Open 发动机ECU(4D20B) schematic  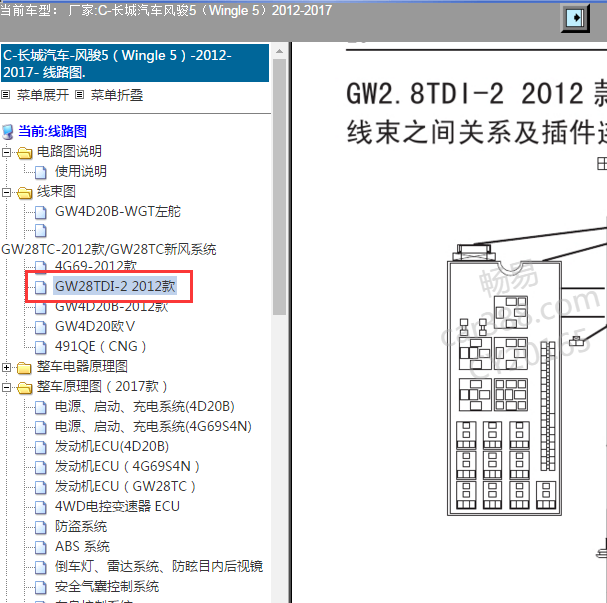[112, 446]
